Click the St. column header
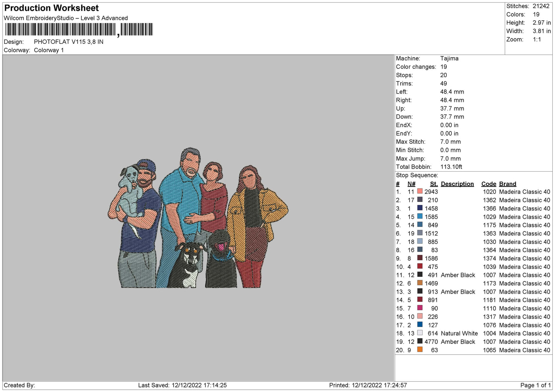 (434, 184)
